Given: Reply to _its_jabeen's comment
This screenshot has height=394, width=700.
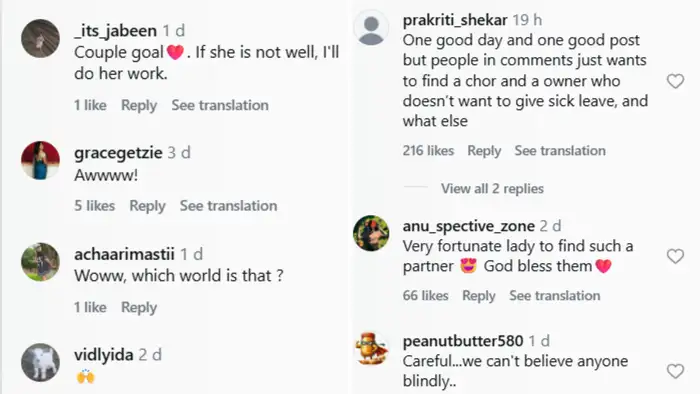Looking at the screenshot, I should pyautogui.click(x=139, y=105).
